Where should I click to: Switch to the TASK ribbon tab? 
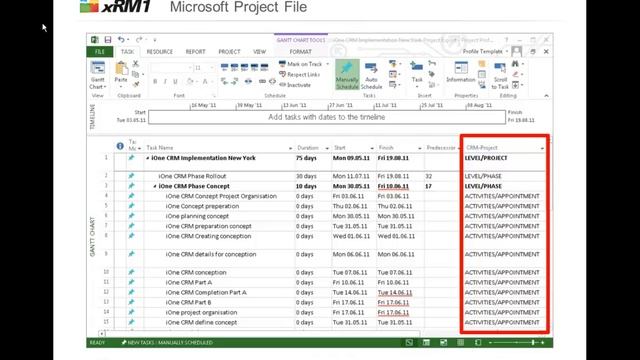(127, 52)
